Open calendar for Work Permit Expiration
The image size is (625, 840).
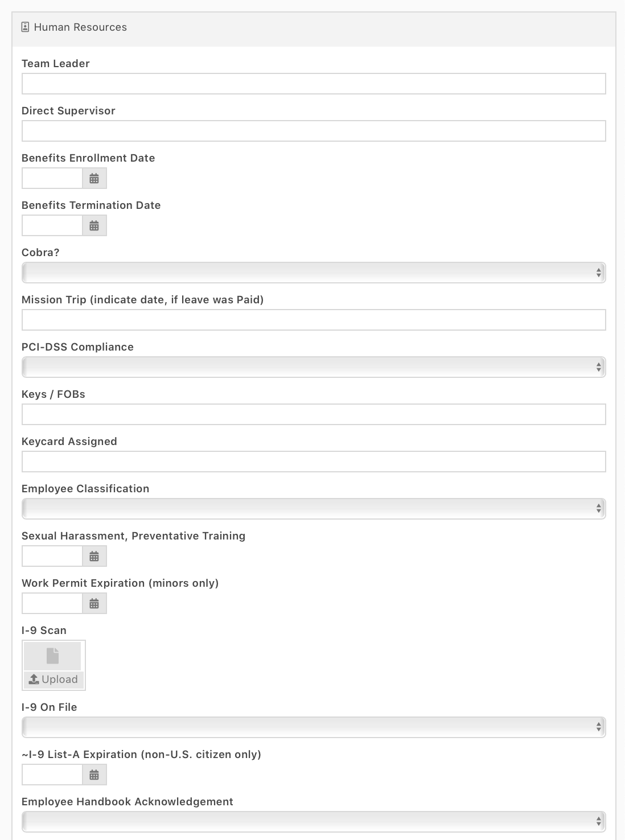coord(94,603)
